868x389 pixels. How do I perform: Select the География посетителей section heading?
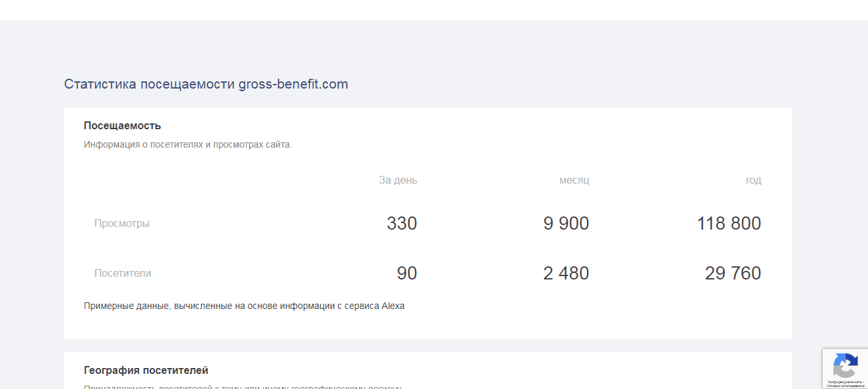pos(146,371)
